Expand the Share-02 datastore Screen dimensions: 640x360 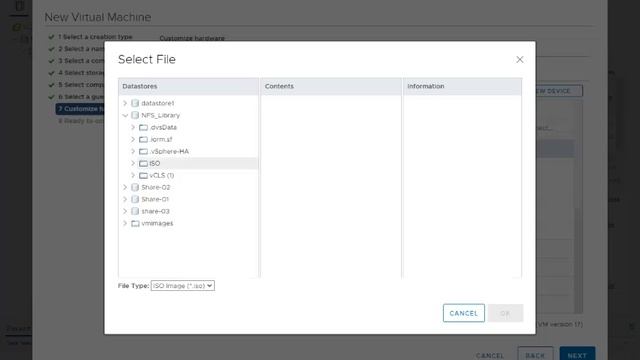(125, 187)
